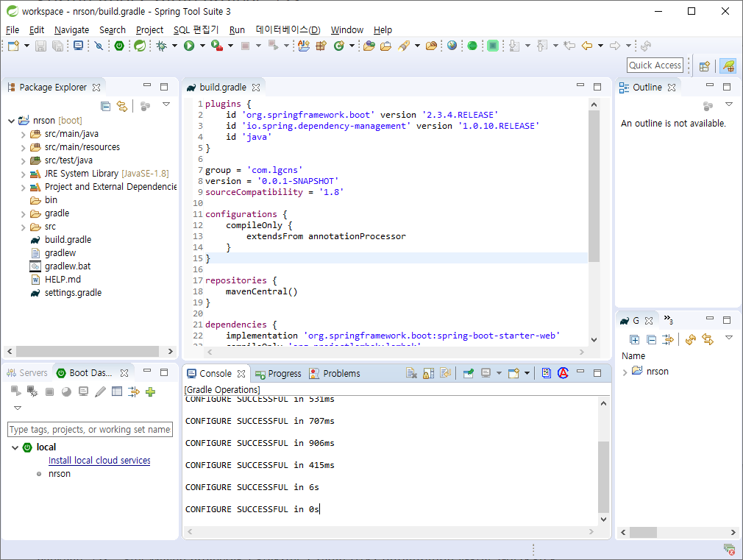Click the New AspectJ project icon
The width and height of the screenshot is (743, 560).
click(304, 46)
